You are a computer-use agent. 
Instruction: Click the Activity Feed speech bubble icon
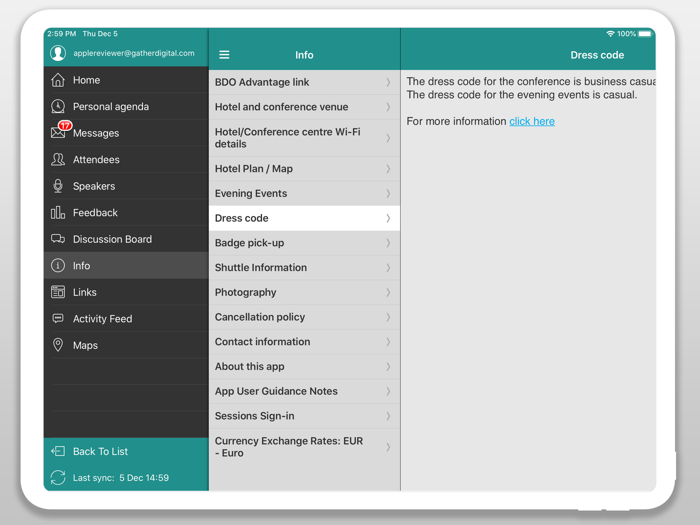pos(58,318)
